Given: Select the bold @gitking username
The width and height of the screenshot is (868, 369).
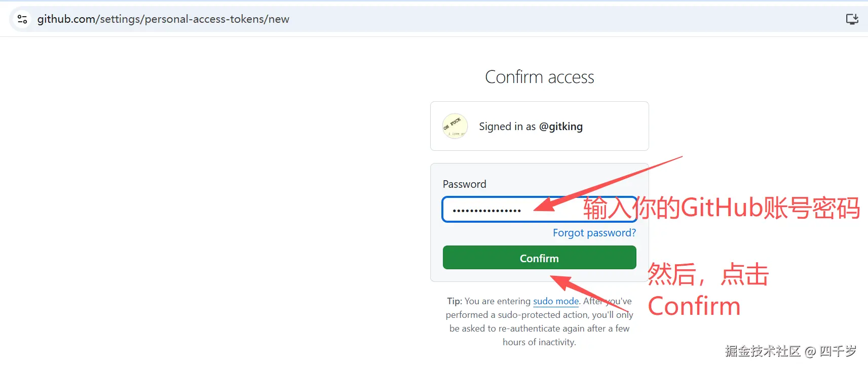Looking at the screenshot, I should point(561,127).
